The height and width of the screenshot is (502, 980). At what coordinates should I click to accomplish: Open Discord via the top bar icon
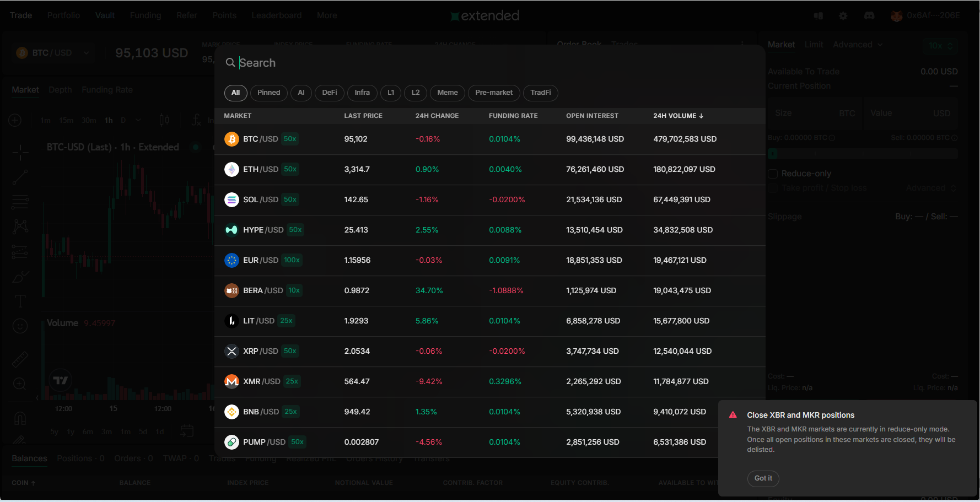[869, 16]
